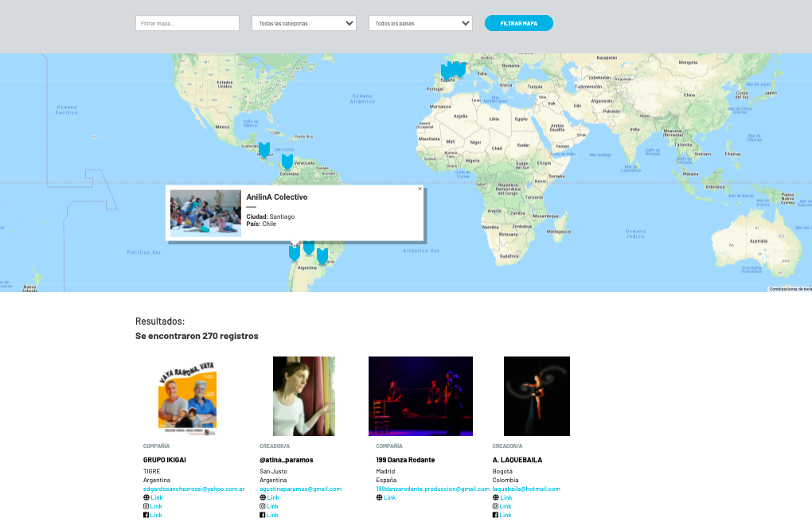
Task: Select the map marker near Venezuela and Colombia
Action: pyautogui.click(x=287, y=162)
